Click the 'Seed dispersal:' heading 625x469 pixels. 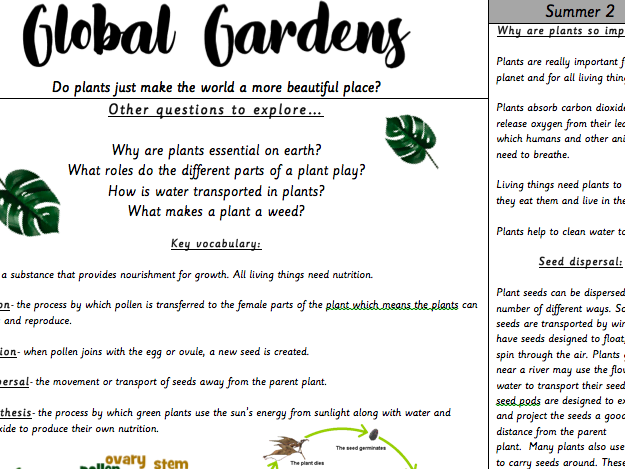coord(580,262)
